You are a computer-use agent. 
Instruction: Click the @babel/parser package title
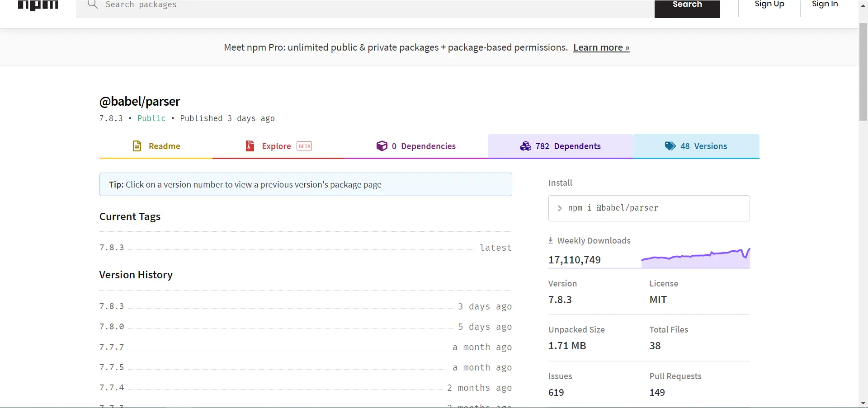coord(140,101)
